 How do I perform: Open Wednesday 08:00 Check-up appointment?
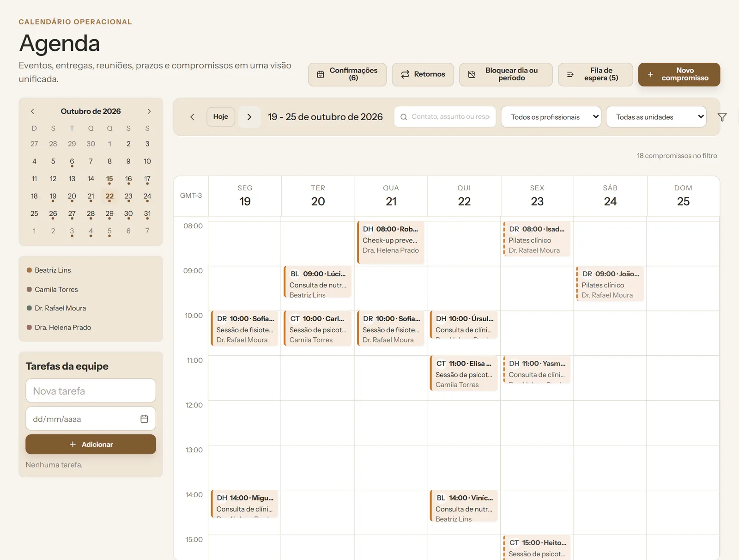click(391, 242)
